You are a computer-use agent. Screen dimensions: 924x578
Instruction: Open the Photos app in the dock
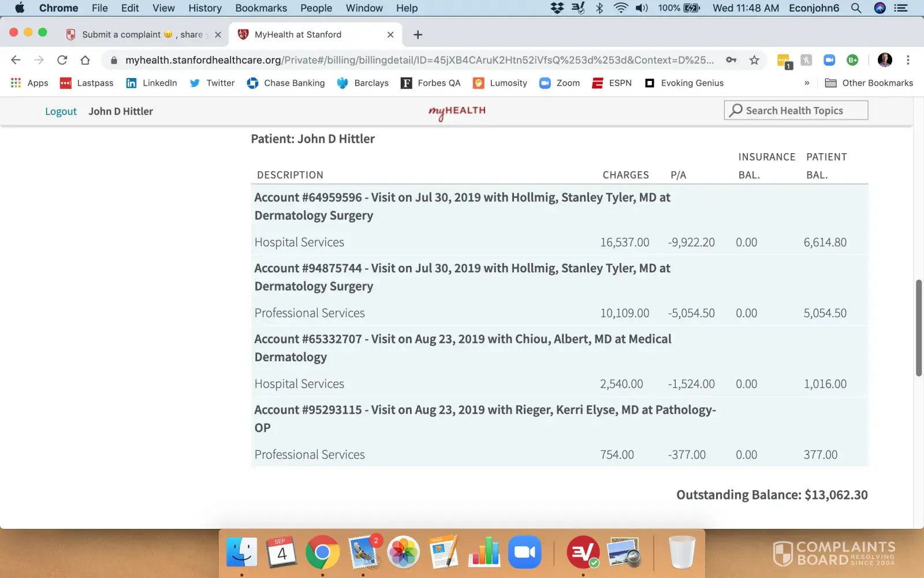(x=403, y=553)
